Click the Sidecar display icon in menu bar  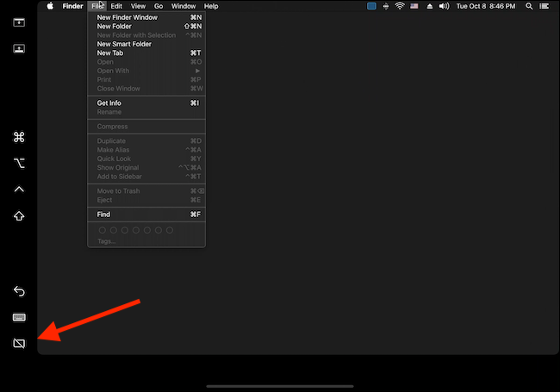pos(371,6)
